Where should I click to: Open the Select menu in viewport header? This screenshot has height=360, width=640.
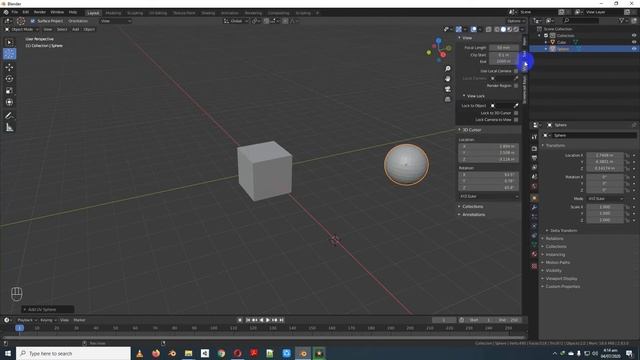pos(62,29)
